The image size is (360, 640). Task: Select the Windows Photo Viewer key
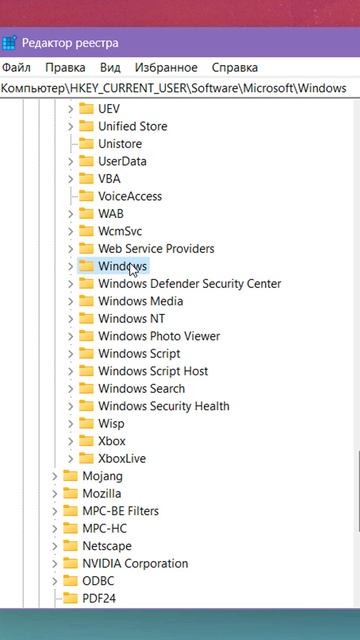159,336
